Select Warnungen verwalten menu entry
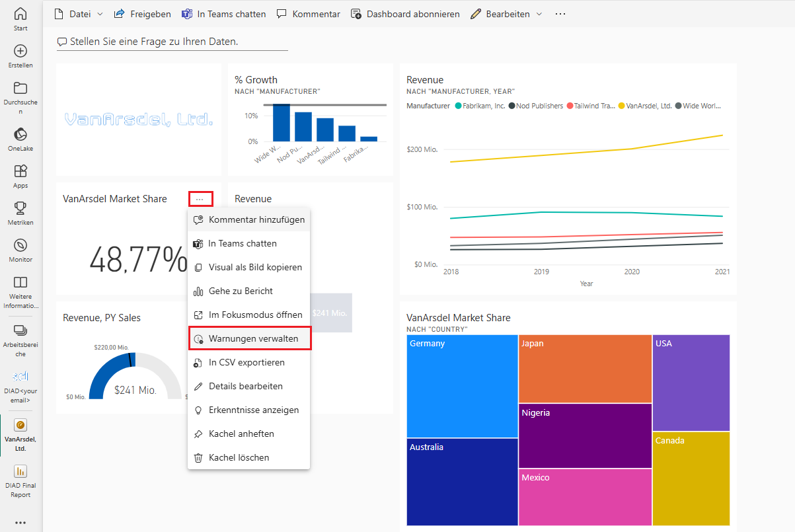Viewport: 795px width, 532px height. 249,338
